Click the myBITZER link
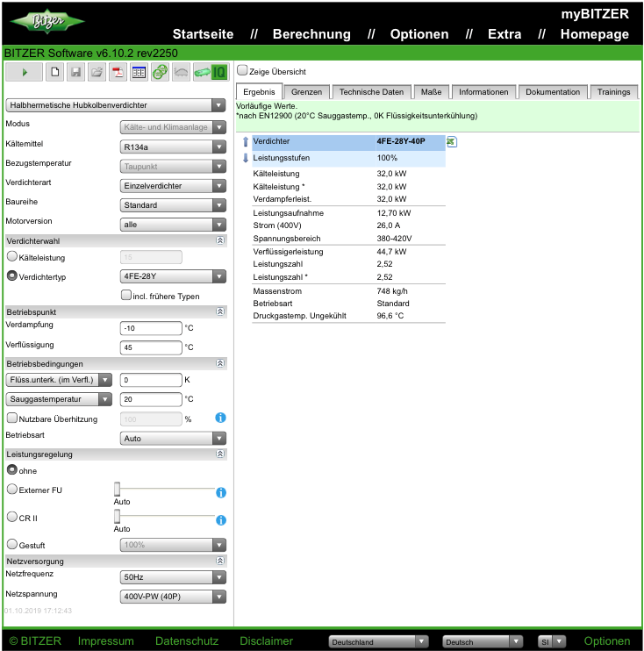This screenshot has height=651, width=644. [595, 14]
